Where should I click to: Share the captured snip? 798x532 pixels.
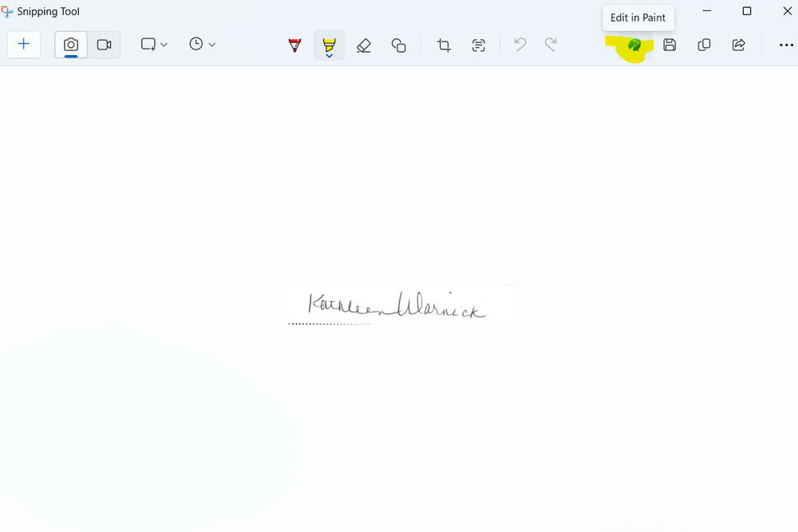739,45
